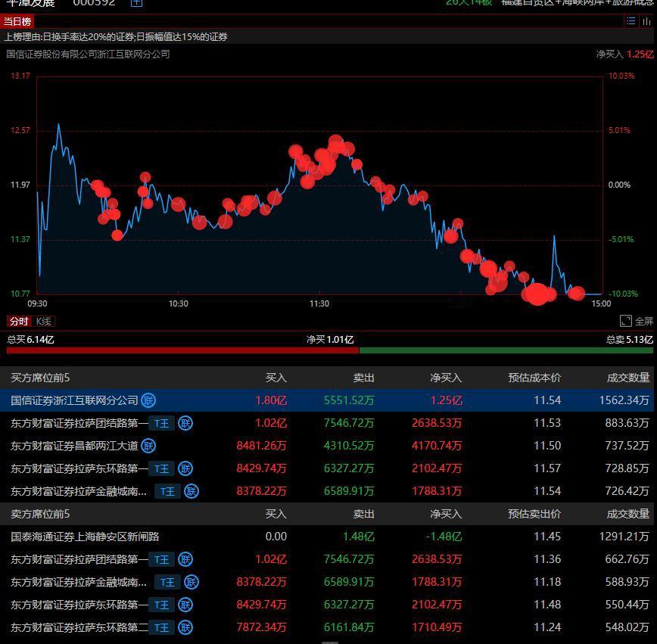Click the 全屏 fullscreen button

[637, 321]
